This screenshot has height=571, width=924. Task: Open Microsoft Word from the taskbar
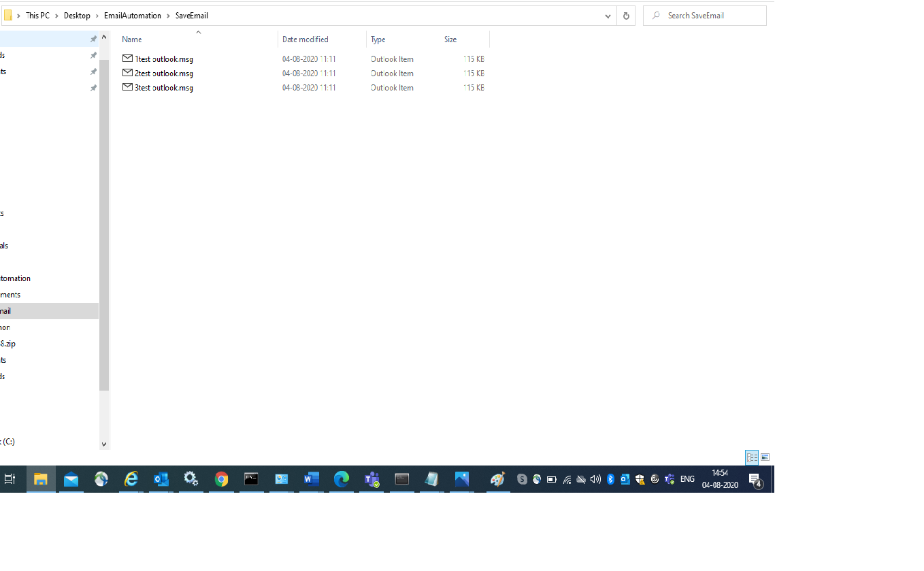(312, 479)
